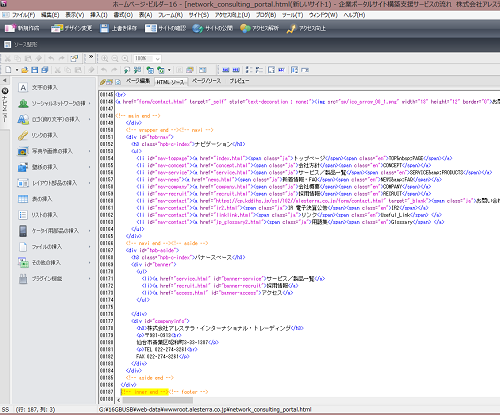
Task: Click the blue floppy save icon
Action: point(34,70)
